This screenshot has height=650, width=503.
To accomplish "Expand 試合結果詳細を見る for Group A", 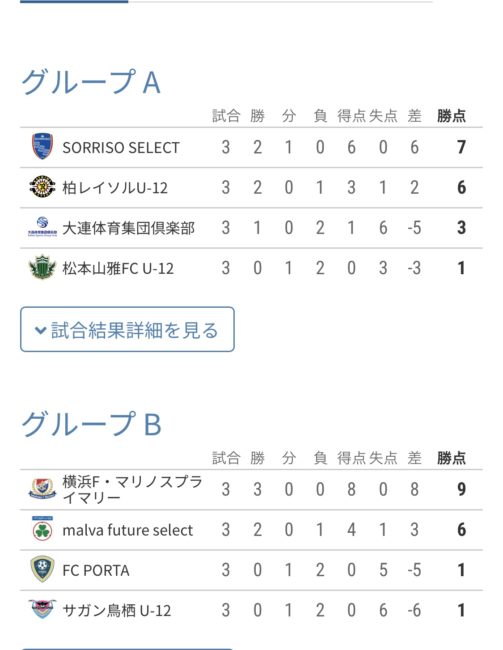I will 127,329.
